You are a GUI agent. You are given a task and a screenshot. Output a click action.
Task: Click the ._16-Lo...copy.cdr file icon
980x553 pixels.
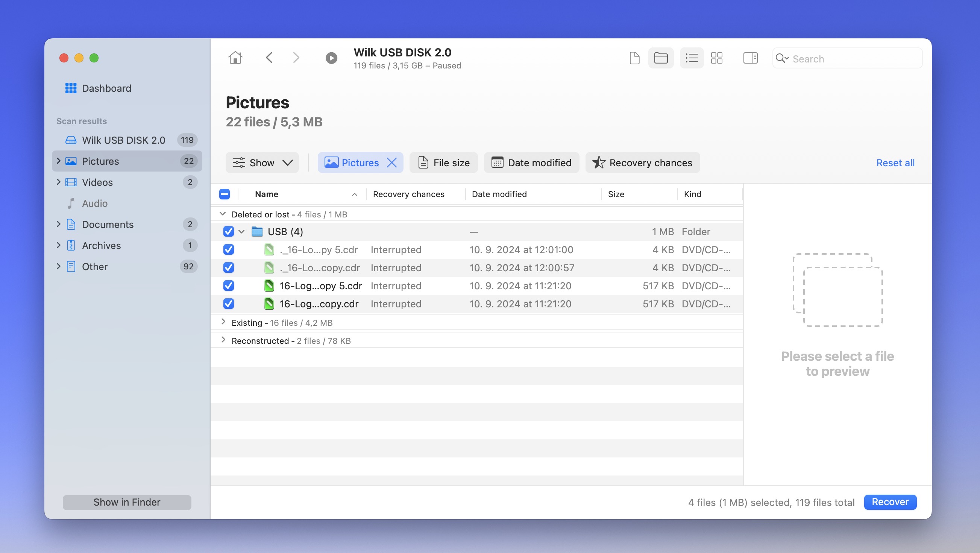tap(269, 267)
